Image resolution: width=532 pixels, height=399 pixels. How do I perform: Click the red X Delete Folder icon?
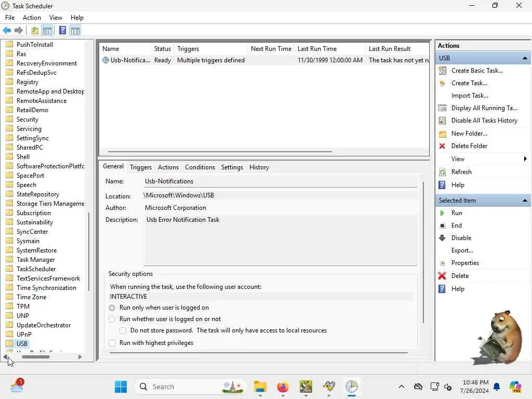(442, 146)
